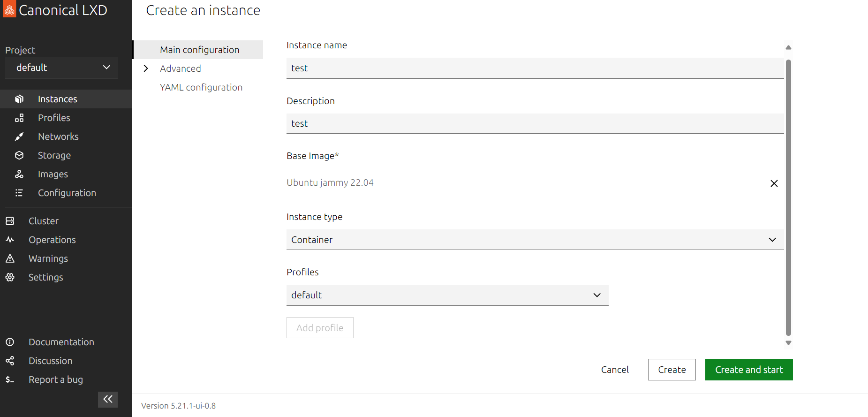
Task: Click the Add profile button
Action: [x=320, y=328]
